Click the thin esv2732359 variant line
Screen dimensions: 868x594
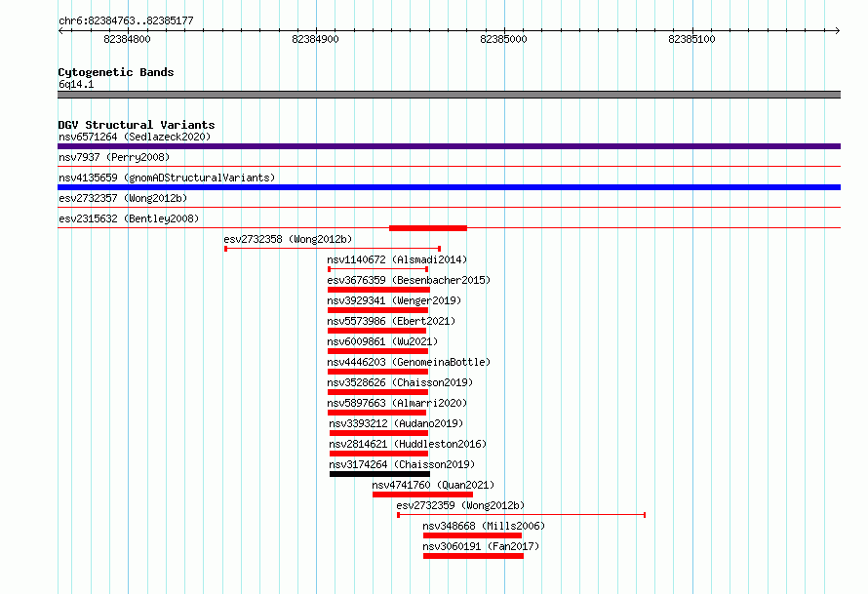pos(522,515)
